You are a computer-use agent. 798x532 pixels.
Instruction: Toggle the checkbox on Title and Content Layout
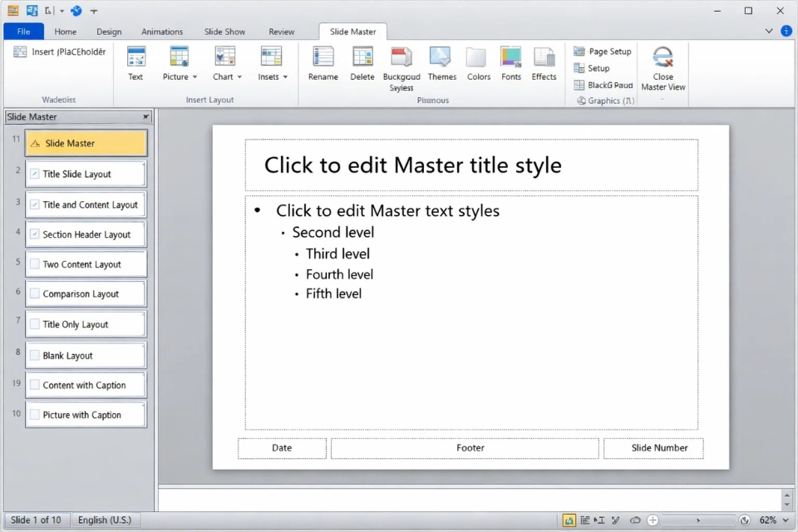(x=33, y=204)
